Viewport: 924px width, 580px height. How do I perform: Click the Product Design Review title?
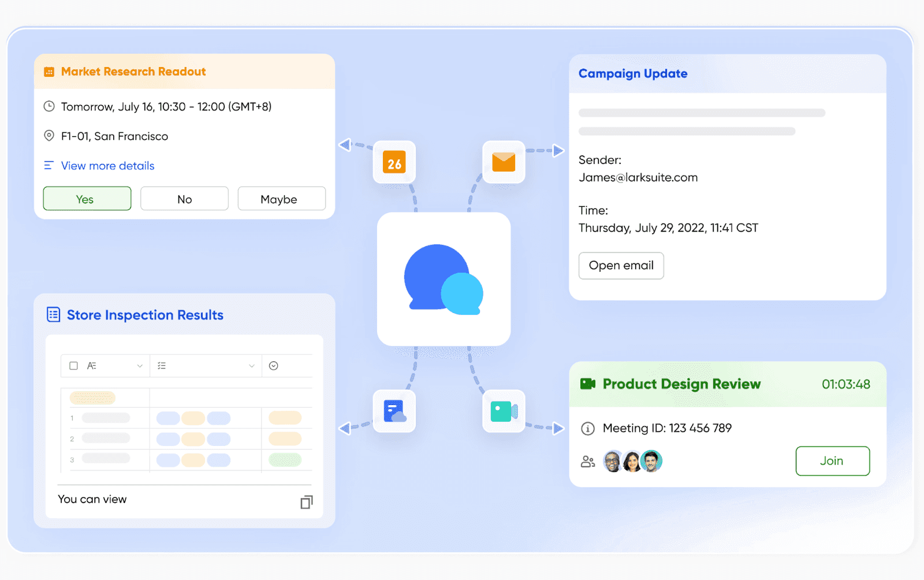(681, 384)
